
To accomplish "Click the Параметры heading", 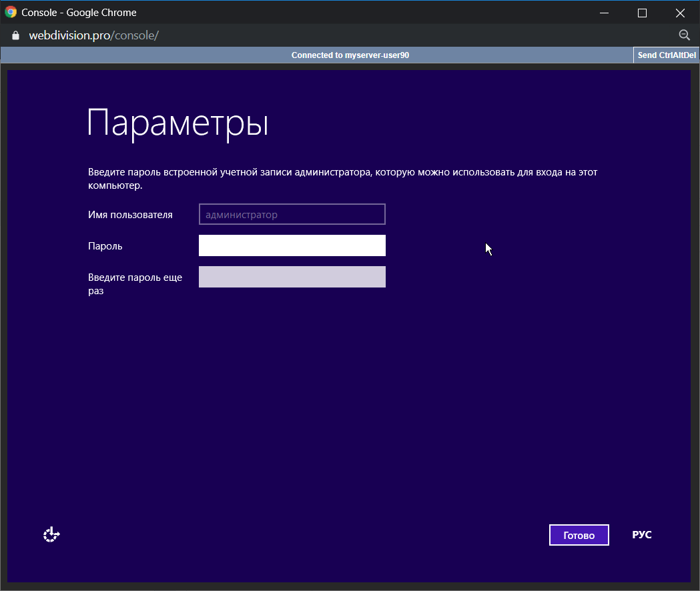I will [178, 123].
